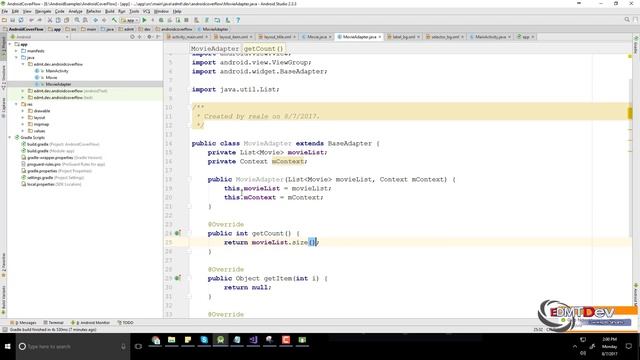Click the Navigate Back arrow icon
This screenshot has height=360, width=640.
[x=96, y=20]
